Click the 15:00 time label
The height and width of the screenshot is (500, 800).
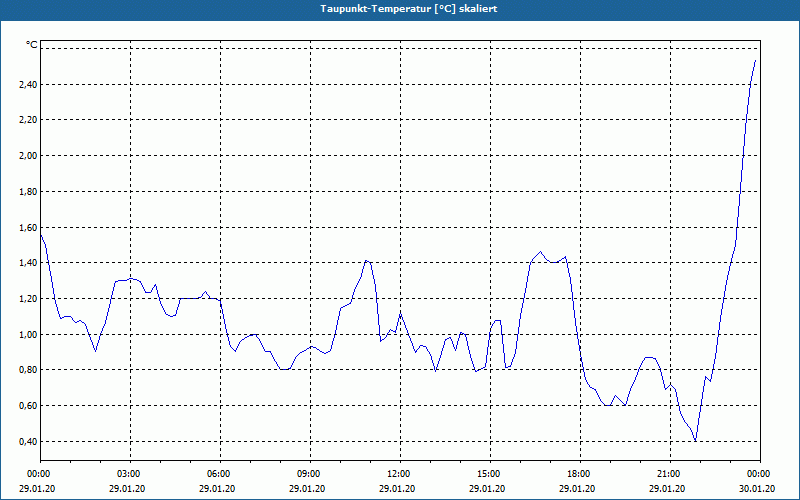490,474
